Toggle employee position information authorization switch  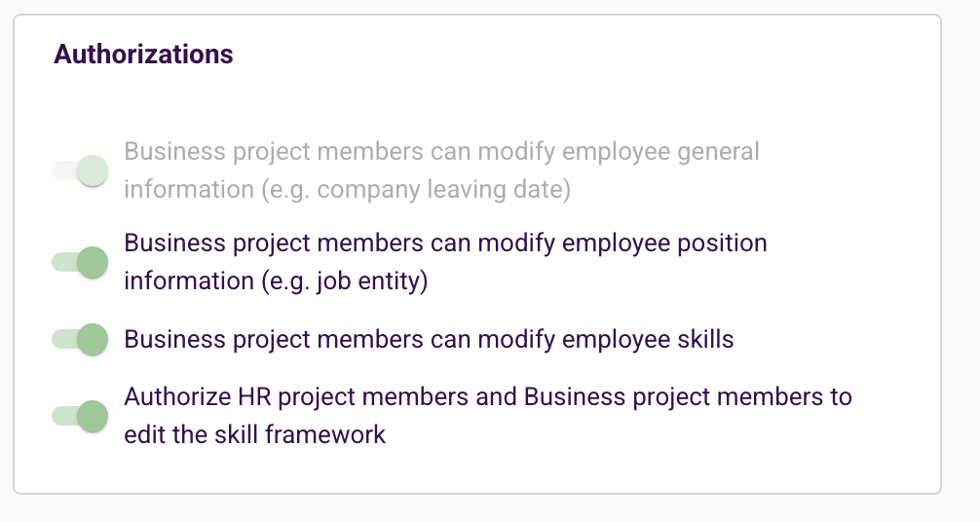(80, 262)
